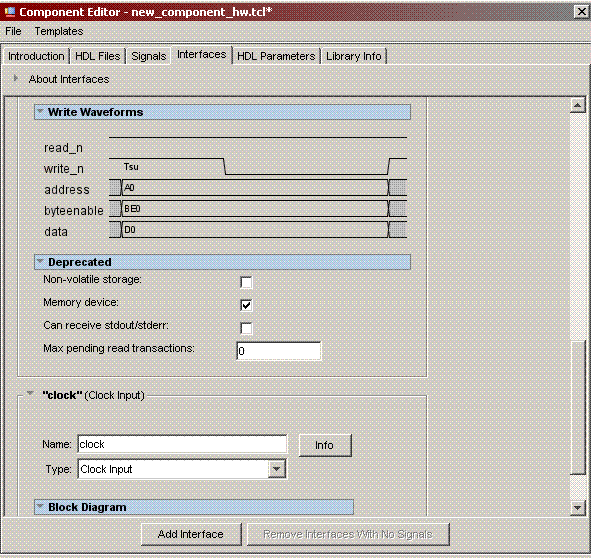Switch to the Signals tab
This screenshot has width=591, height=558.
(x=149, y=56)
